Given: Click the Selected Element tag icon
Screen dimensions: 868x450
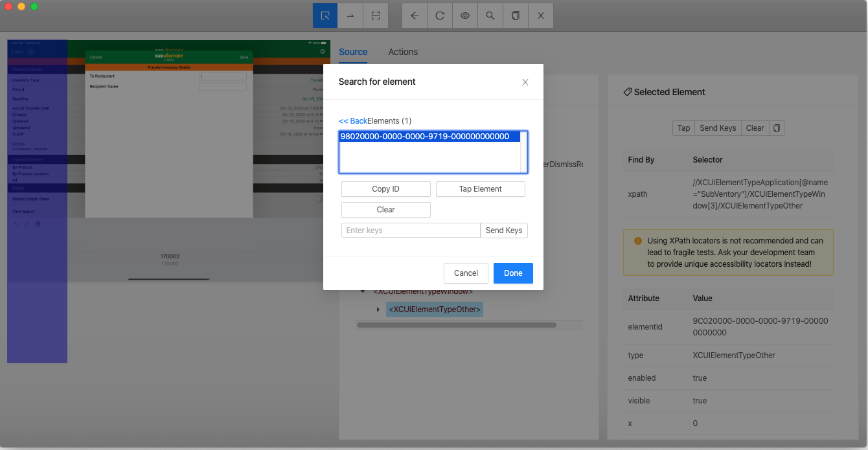Looking at the screenshot, I should click(x=627, y=93).
